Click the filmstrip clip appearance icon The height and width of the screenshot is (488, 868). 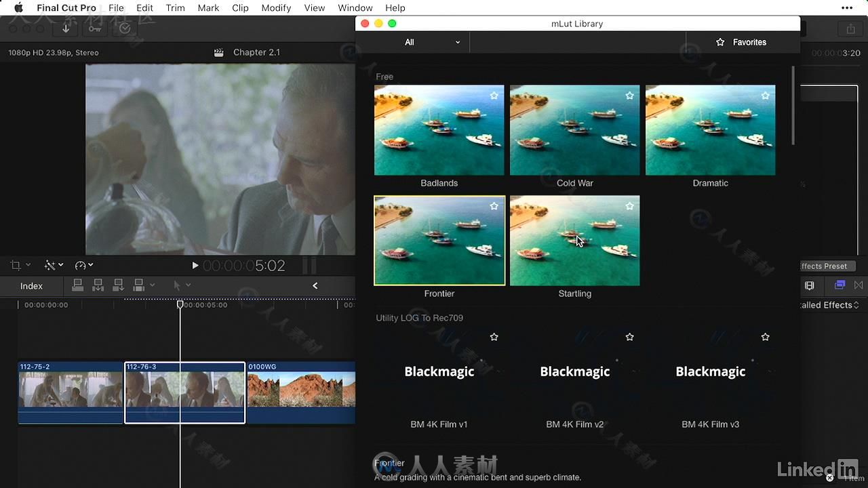(809, 285)
